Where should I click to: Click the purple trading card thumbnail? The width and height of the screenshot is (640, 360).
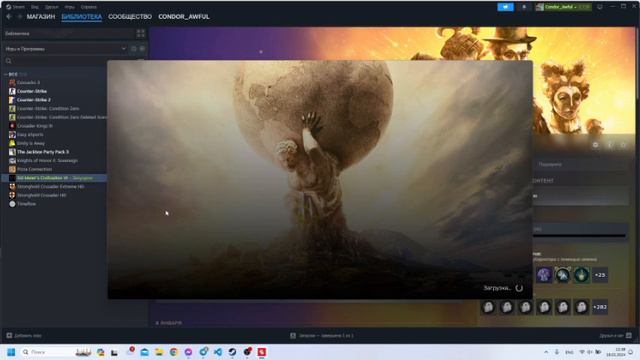pos(544,275)
